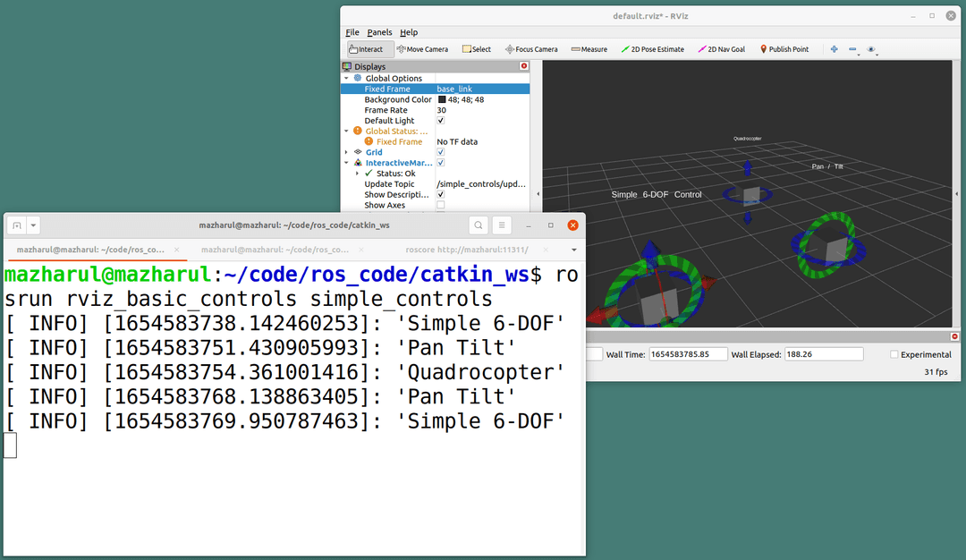This screenshot has width=966, height=560.
Task: Click the Background Color swatch
Action: click(442, 100)
